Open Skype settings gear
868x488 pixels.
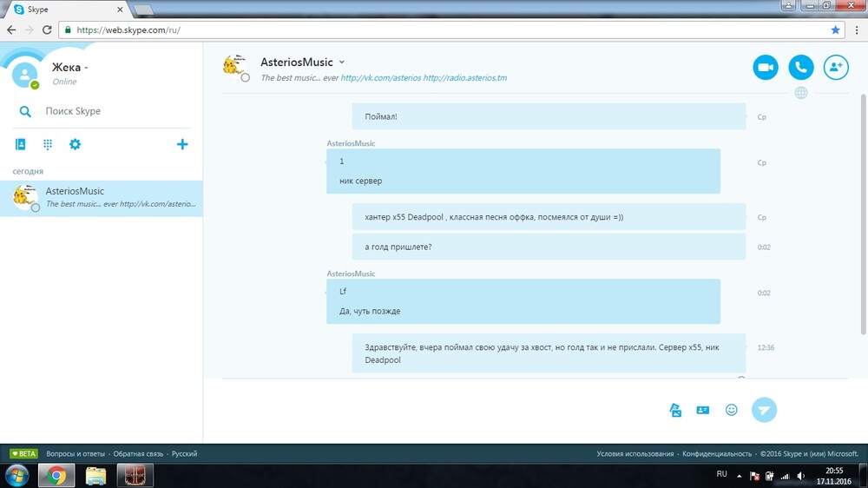pyautogui.click(x=75, y=144)
